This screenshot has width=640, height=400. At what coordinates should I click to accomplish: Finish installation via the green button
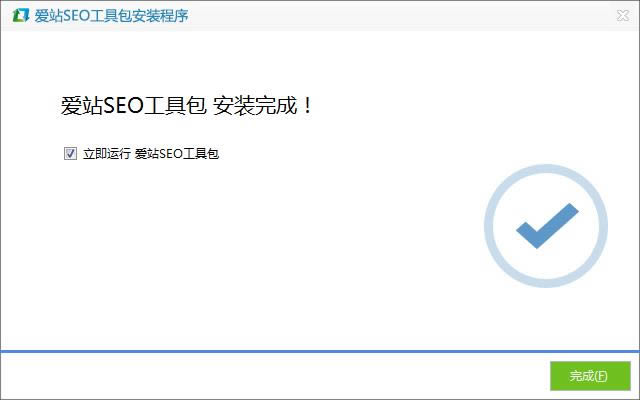click(590, 376)
